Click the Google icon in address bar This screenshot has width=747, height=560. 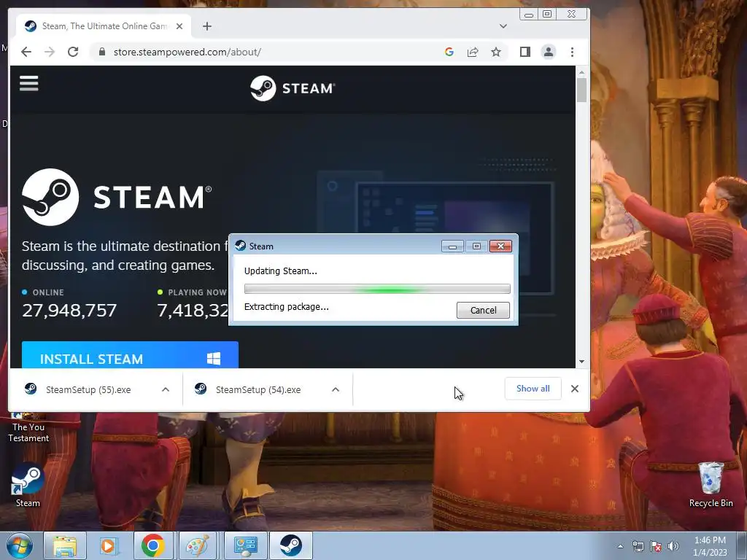tap(449, 52)
